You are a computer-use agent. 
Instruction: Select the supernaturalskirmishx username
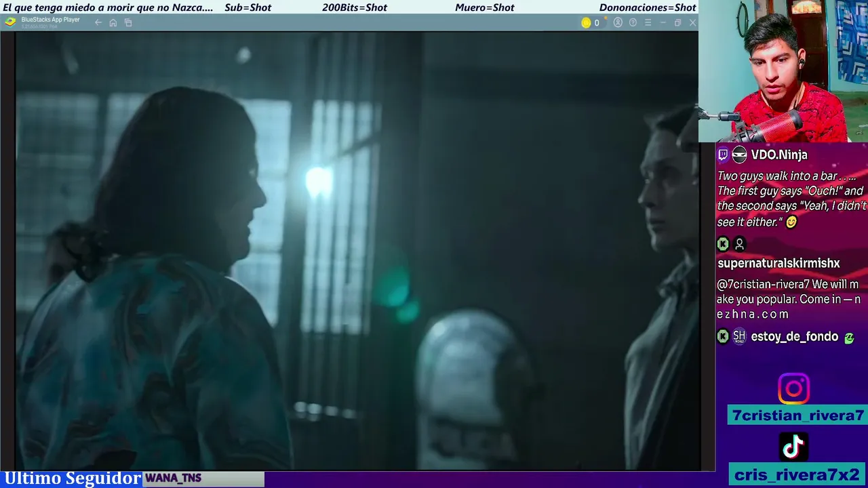tap(778, 263)
